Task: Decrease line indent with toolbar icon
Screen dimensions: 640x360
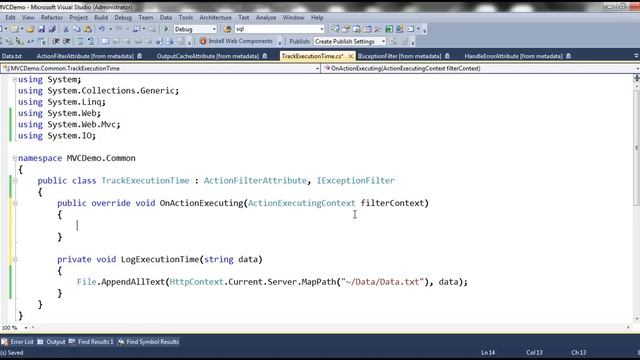Action: [56, 41]
